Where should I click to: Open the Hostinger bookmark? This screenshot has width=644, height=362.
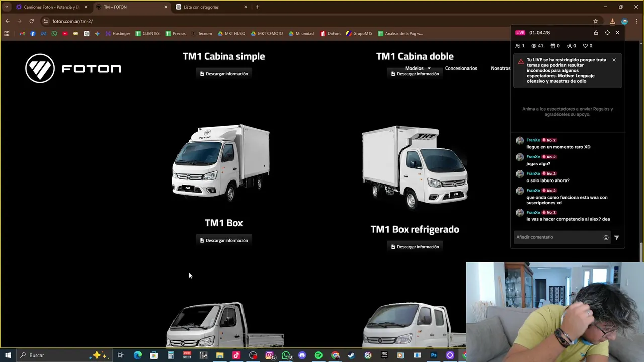[118, 34]
